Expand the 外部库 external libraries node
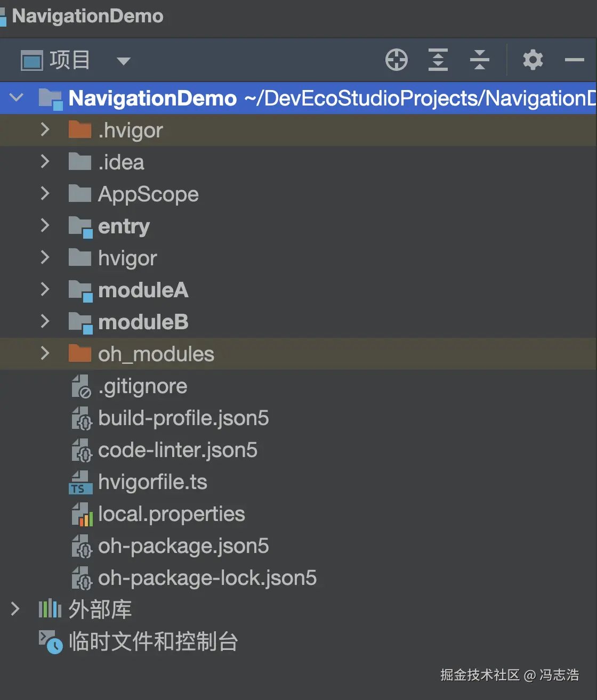The height and width of the screenshot is (700, 597). (15, 609)
